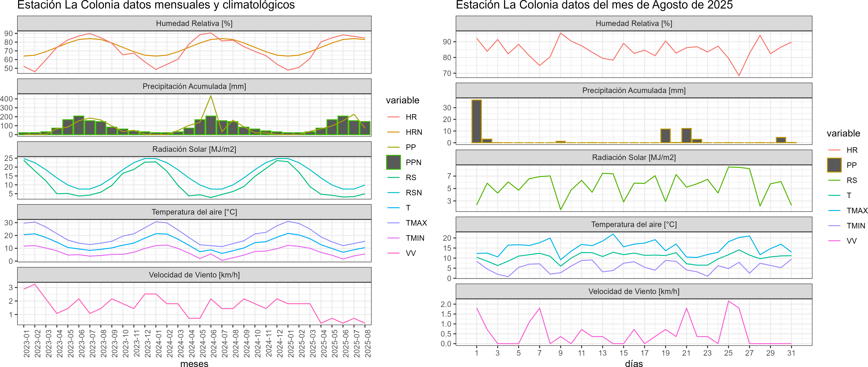Click the tall day 1 precipitation bar
The image size is (868, 367).
476,121
